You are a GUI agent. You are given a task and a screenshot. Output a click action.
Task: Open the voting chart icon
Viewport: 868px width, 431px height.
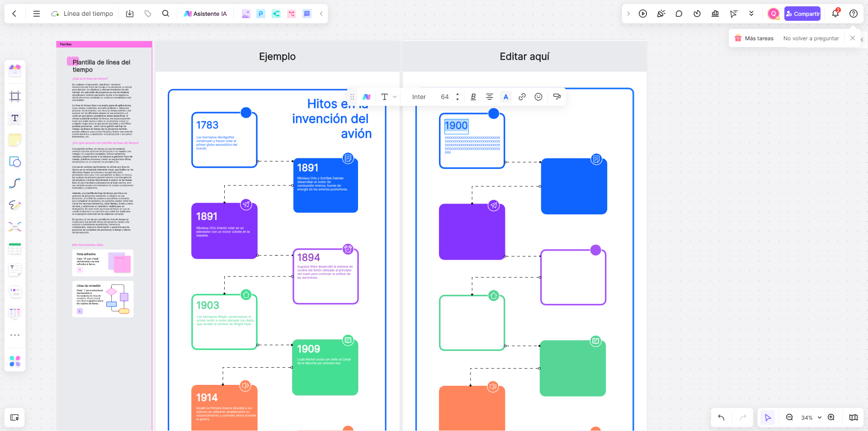pyautogui.click(x=715, y=14)
